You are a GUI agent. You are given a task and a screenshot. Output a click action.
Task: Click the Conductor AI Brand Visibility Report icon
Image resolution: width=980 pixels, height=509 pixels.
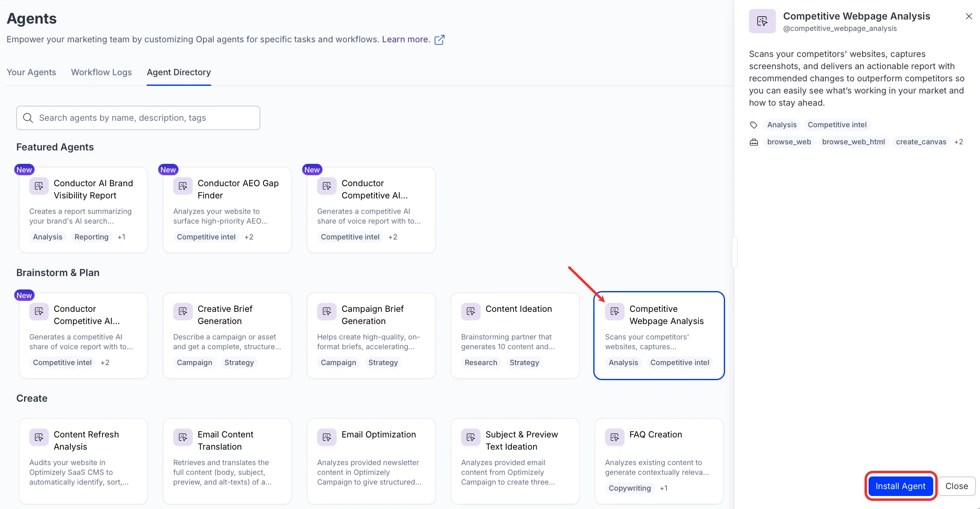click(x=39, y=186)
